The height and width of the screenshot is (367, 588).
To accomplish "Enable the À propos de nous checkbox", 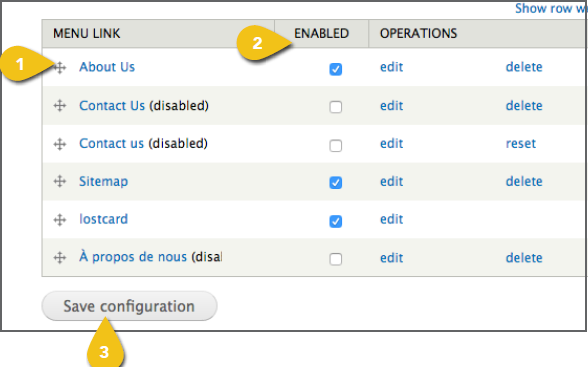I will pos(336,259).
